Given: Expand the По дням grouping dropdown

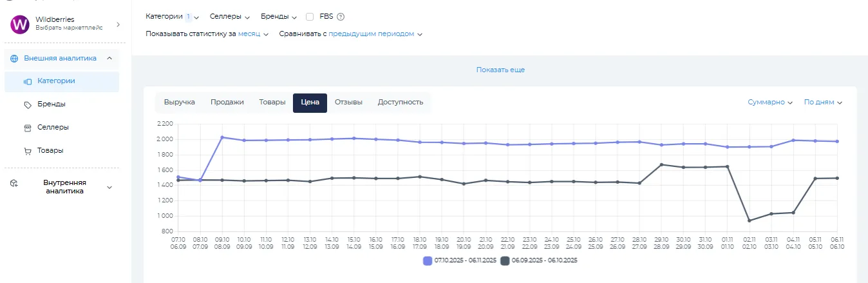Looking at the screenshot, I should 823,102.
